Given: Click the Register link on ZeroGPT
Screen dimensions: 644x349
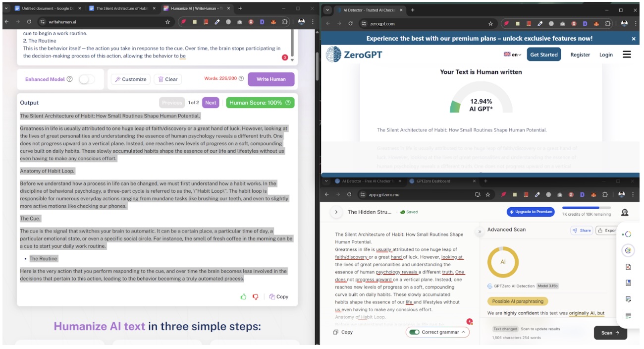Looking at the screenshot, I should coord(580,55).
